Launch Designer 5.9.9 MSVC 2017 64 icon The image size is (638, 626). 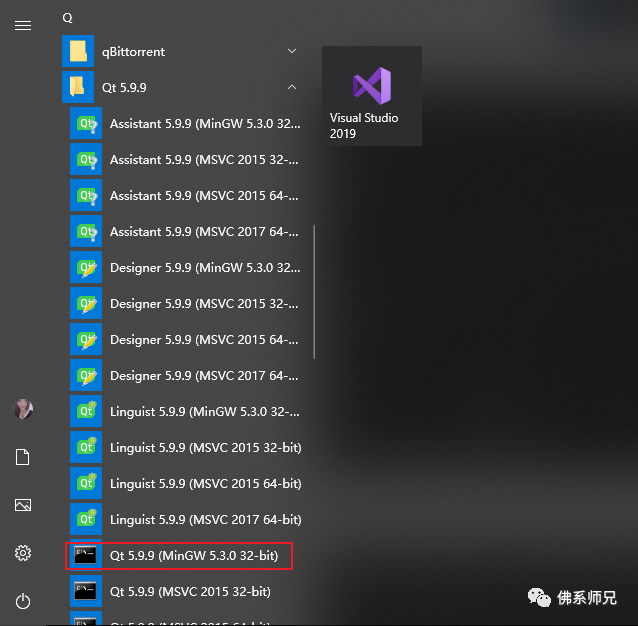click(86, 375)
